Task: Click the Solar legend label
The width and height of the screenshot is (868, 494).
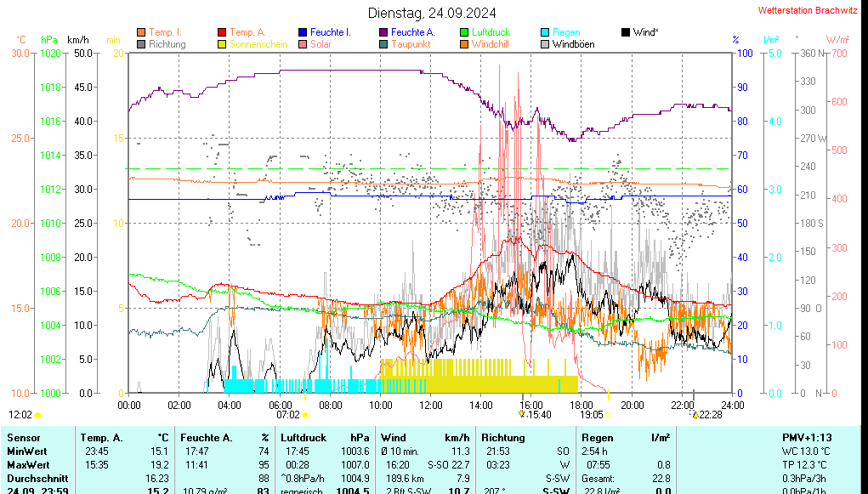Action: [x=321, y=44]
